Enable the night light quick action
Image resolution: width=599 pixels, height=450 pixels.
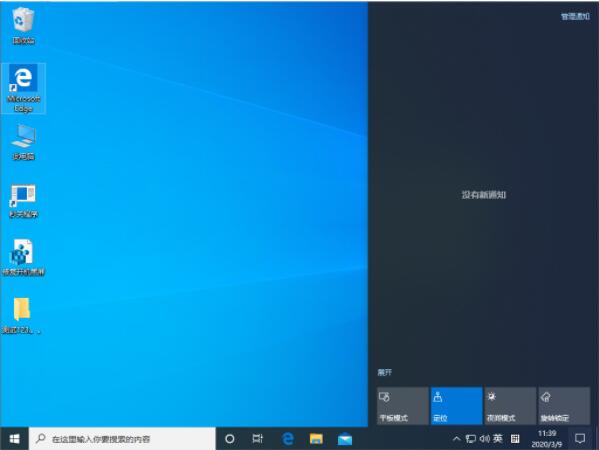click(x=510, y=406)
